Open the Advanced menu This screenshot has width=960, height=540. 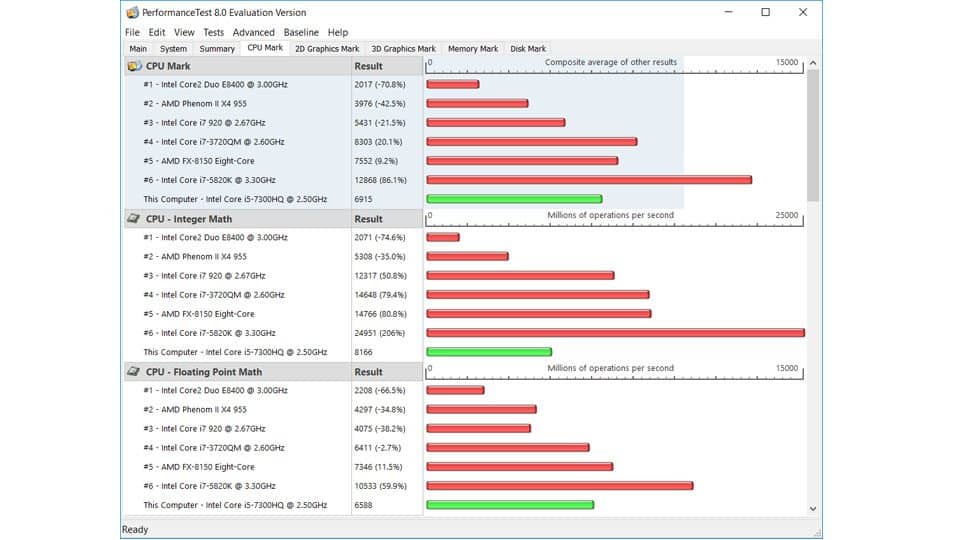tap(253, 32)
